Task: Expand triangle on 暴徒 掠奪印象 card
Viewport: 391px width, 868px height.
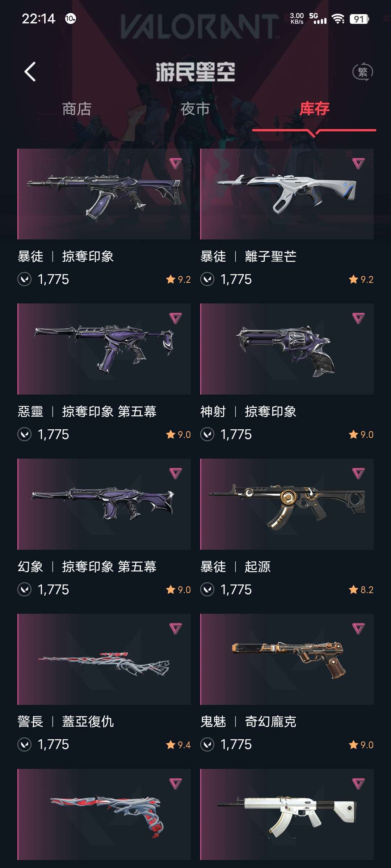Action: [176, 163]
